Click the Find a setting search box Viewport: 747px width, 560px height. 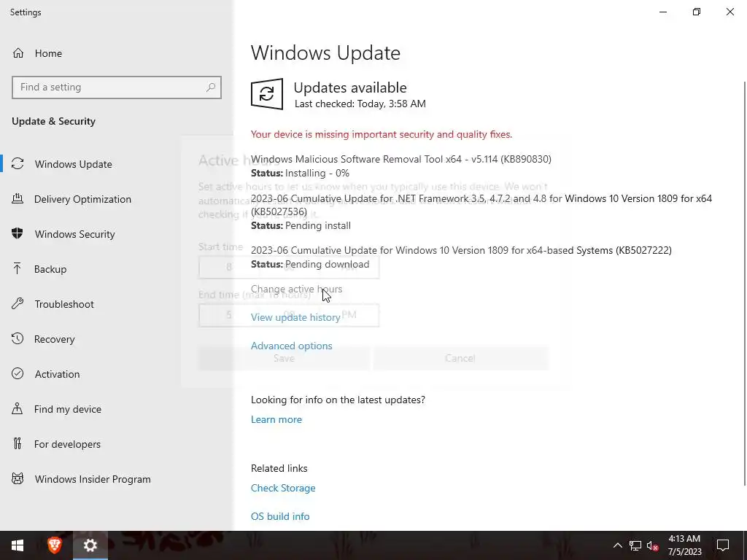click(x=117, y=87)
